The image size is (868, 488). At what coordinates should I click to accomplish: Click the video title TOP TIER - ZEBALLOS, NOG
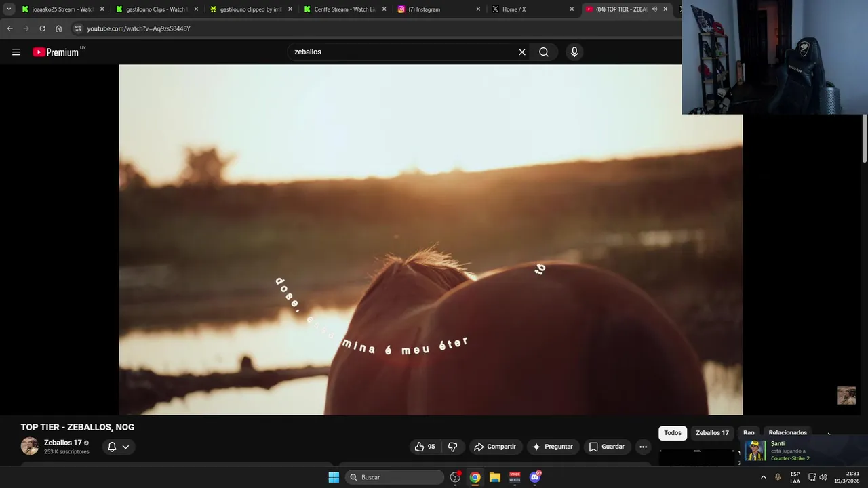(77, 427)
